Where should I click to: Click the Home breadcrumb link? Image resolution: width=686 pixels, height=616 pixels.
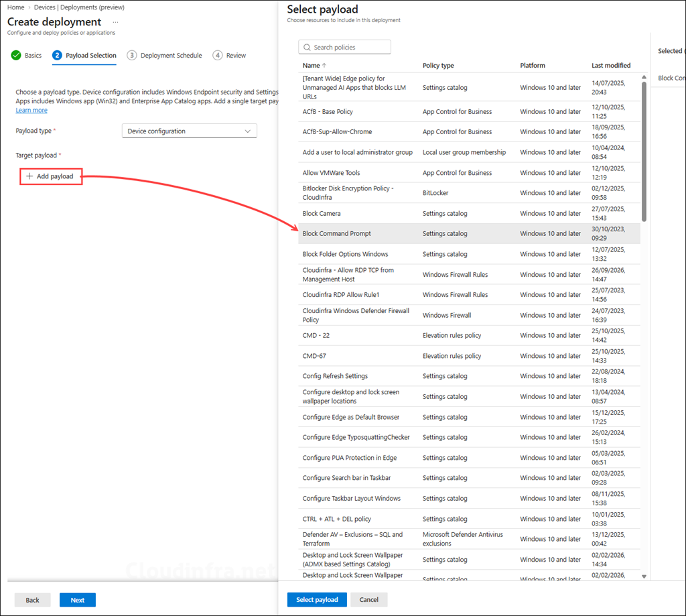click(x=16, y=7)
